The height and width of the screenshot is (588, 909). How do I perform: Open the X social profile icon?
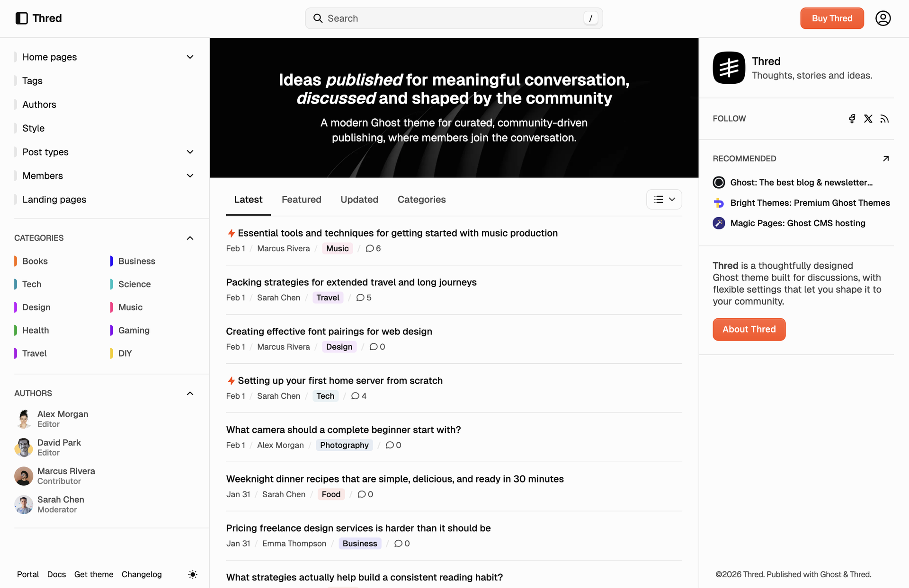coord(868,119)
